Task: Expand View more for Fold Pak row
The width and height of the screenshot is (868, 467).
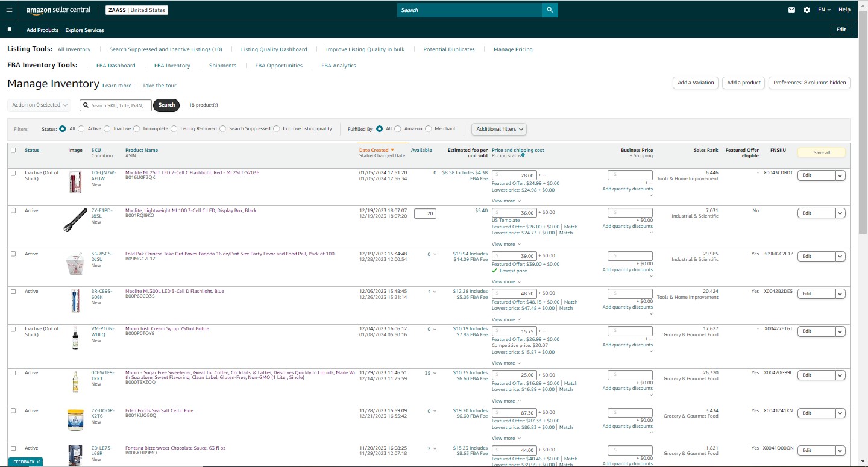Action: click(506, 281)
